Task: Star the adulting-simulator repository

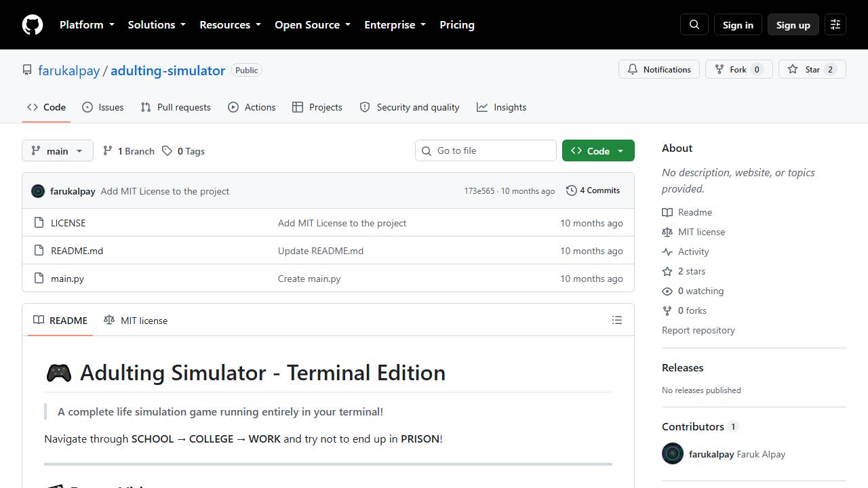Action: (x=812, y=69)
